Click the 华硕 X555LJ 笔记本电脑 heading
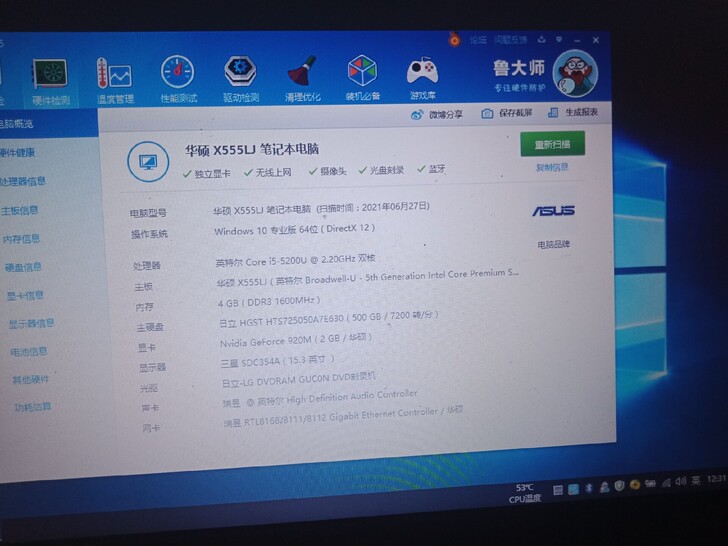Screen dimensions: 728x546 [x=252, y=150]
